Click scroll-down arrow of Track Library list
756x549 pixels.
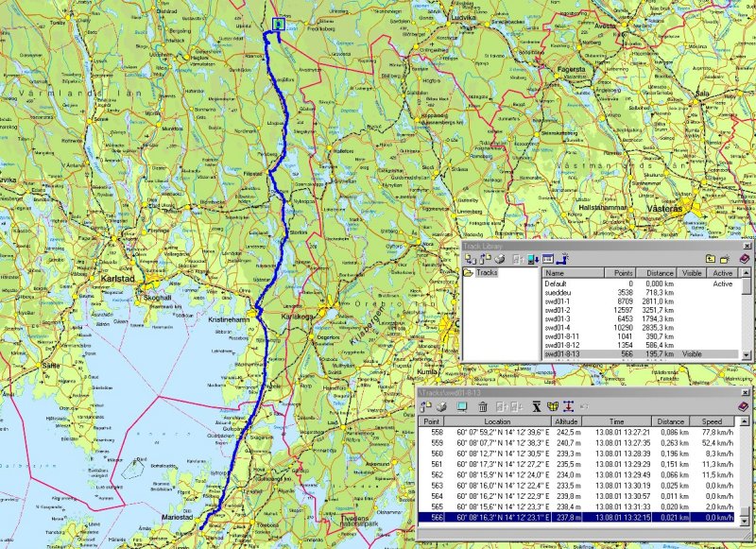[747, 354]
